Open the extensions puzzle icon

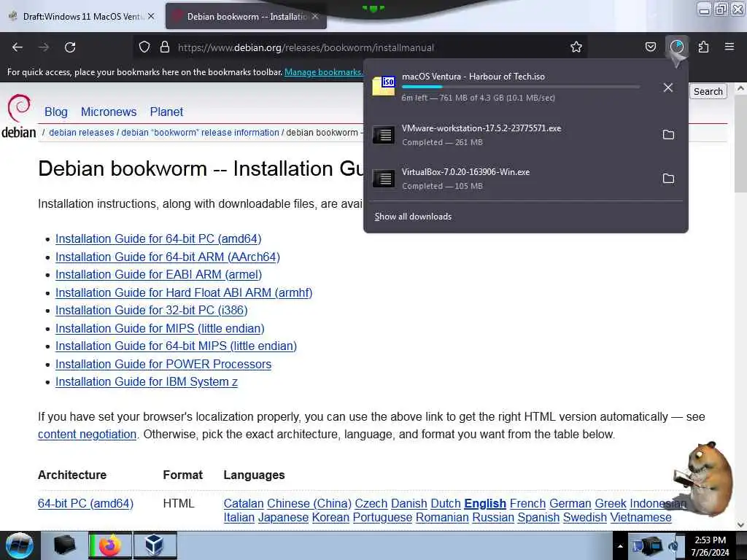coord(703,47)
